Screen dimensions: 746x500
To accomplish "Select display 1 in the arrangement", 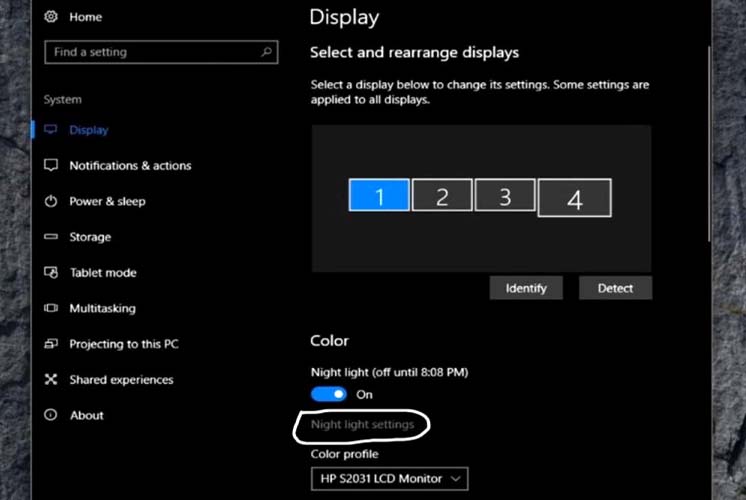I will click(379, 195).
